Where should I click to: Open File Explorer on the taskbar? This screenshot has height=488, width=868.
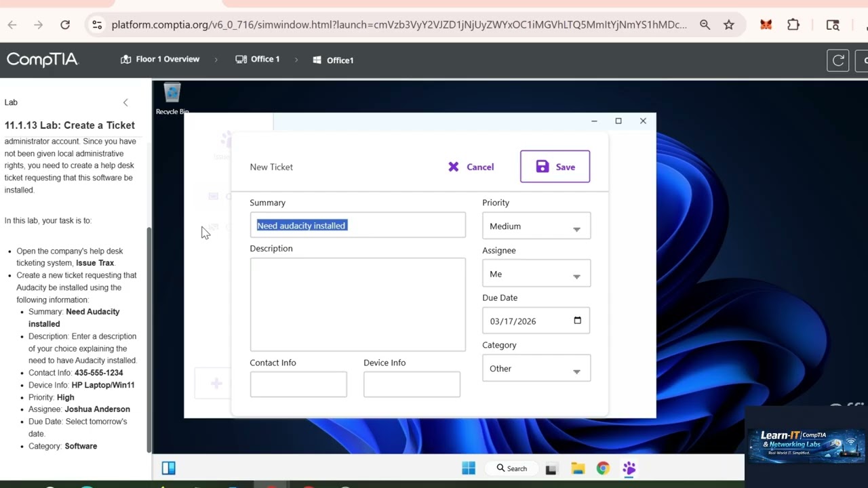(578, 468)
